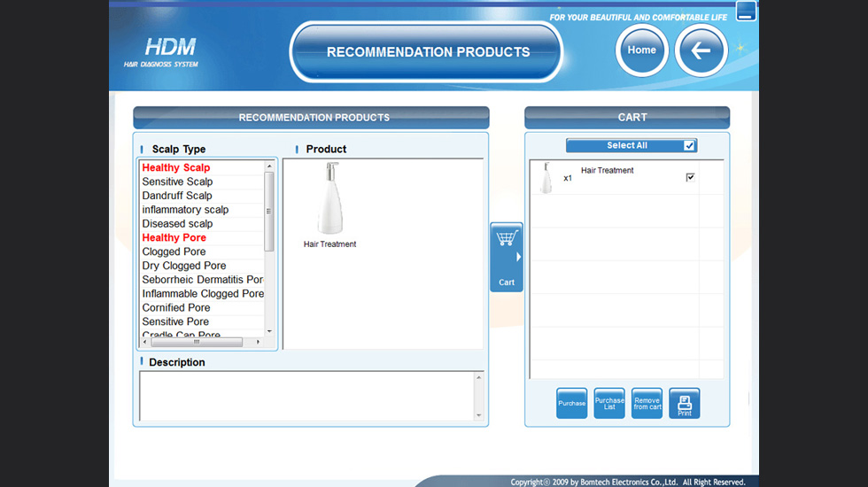Image resolution: width=868 pixels, height=487 pixels.
Task: Add product using the Cart button
Action: tap(507, 257)
